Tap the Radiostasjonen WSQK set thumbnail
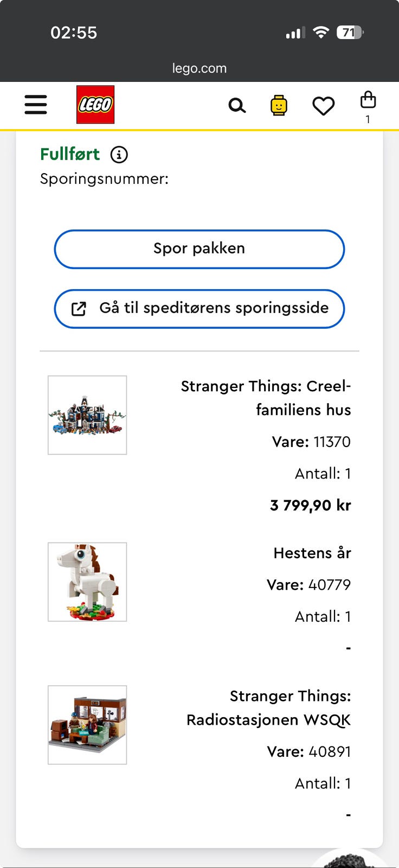399x868 pixels. [x=87, y=725]
